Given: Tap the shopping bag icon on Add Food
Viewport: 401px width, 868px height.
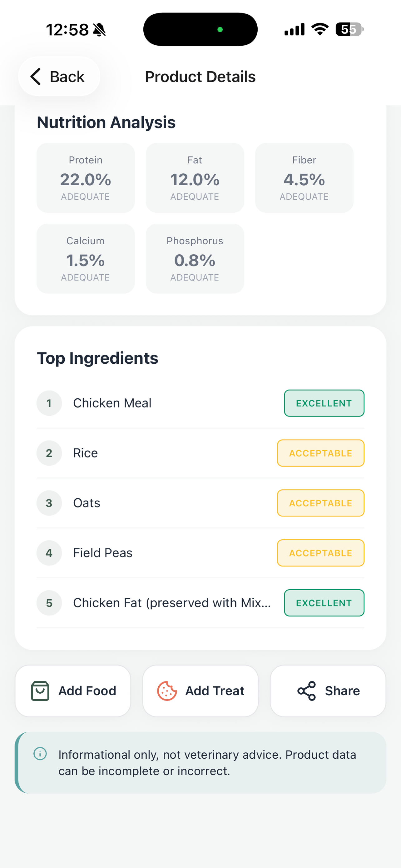Looking at the screenshot, I should [40, 691].
